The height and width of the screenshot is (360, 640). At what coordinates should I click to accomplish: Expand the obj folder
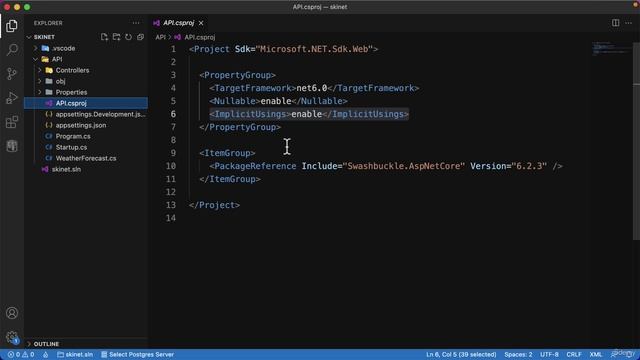(x=40, y=81)
